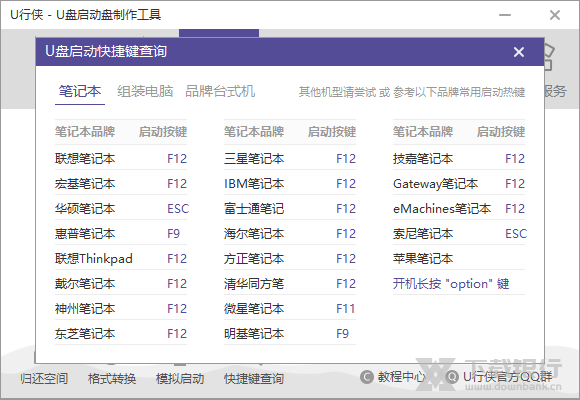Click the F12 key for 技嘉笔记本
Image resolution: width=580 pixels, height=400 pixels.
tap(515, 159)
